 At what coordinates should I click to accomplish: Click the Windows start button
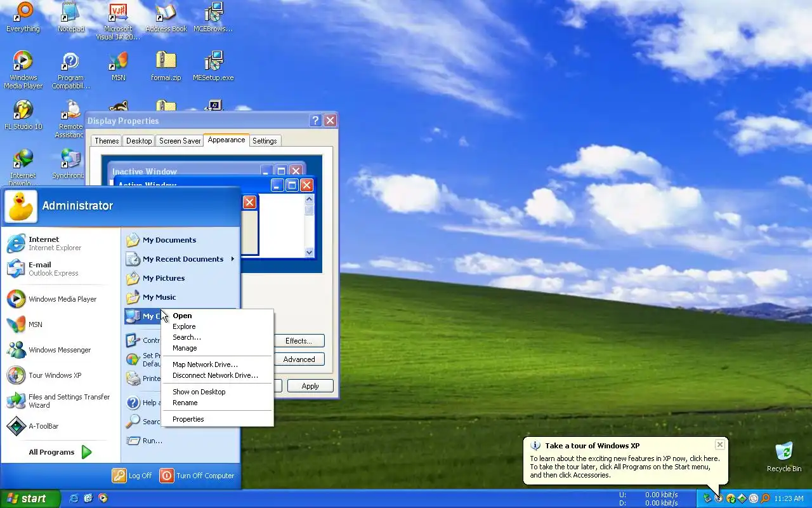(x=30, y=499)
